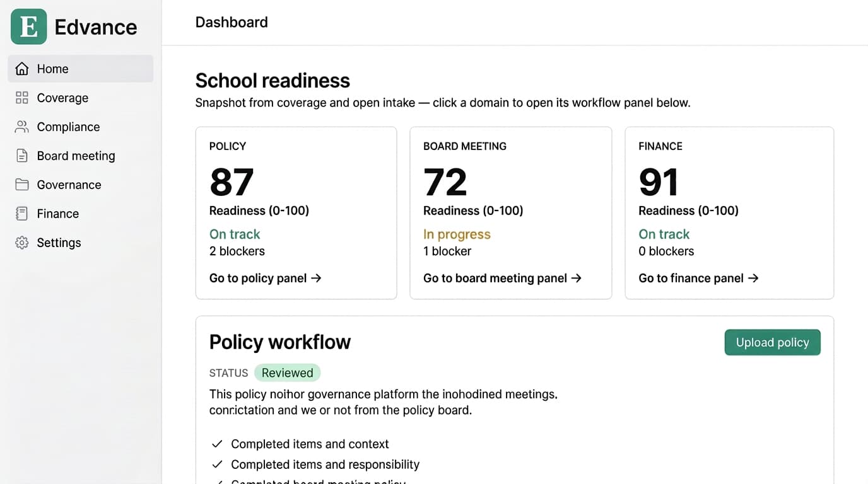The image size is (868, 484).
Task: Click the POLICY card label
Action: [228, 146]
